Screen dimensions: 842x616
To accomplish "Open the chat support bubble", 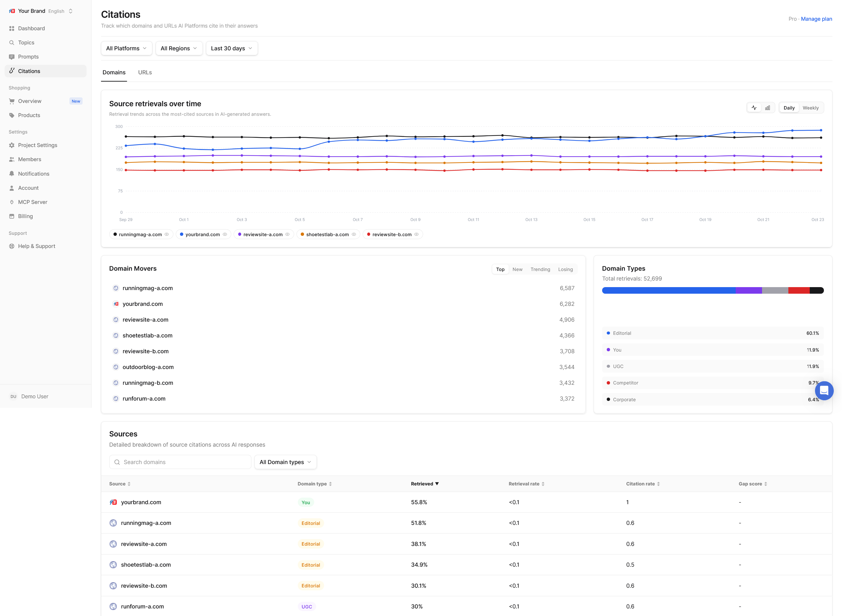I will (824, 390).
